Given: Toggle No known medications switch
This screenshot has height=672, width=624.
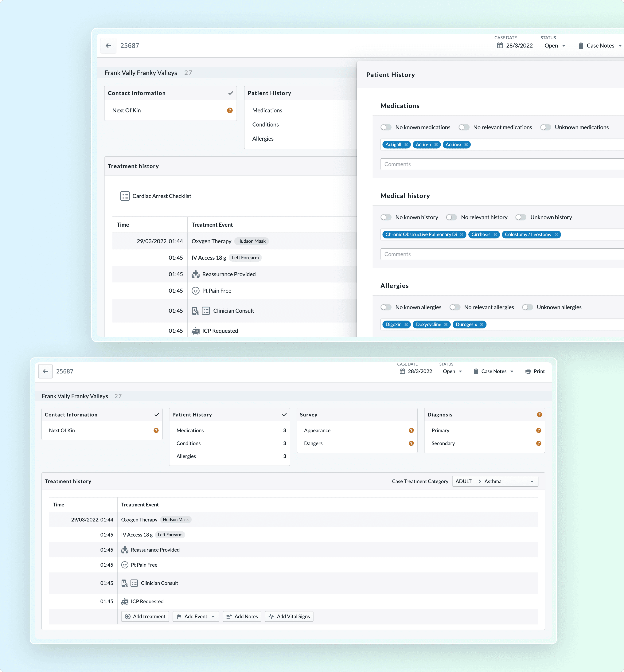Looking at the screenshot, I should [x=386, y=127].
